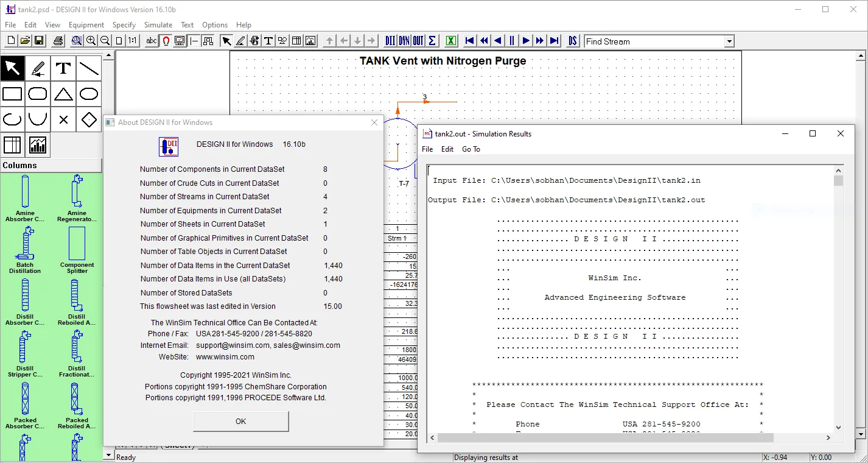Click the rewind double-arrow button
This screenshot has height=463, width=868.
(x=484, y=41)
